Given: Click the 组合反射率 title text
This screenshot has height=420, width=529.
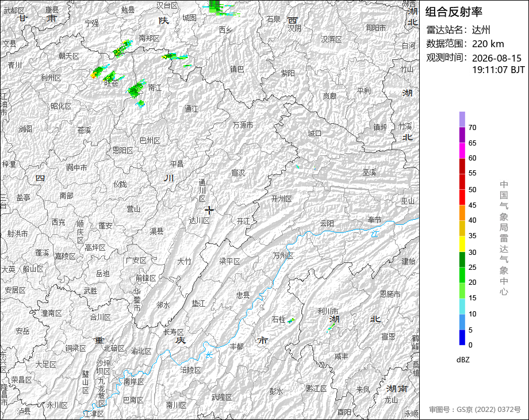Looking at the screenshot, I should point(454,12).
